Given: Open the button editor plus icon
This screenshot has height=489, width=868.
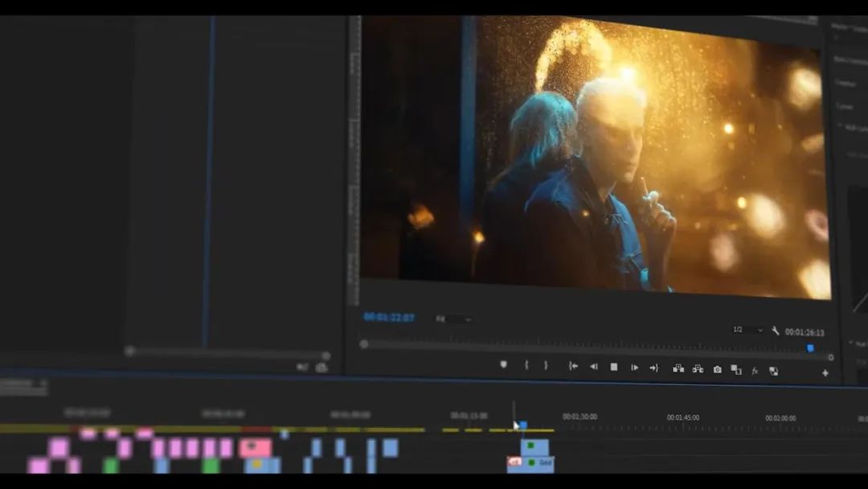Looking at the screenshot, I should click(x=825, y=373).
